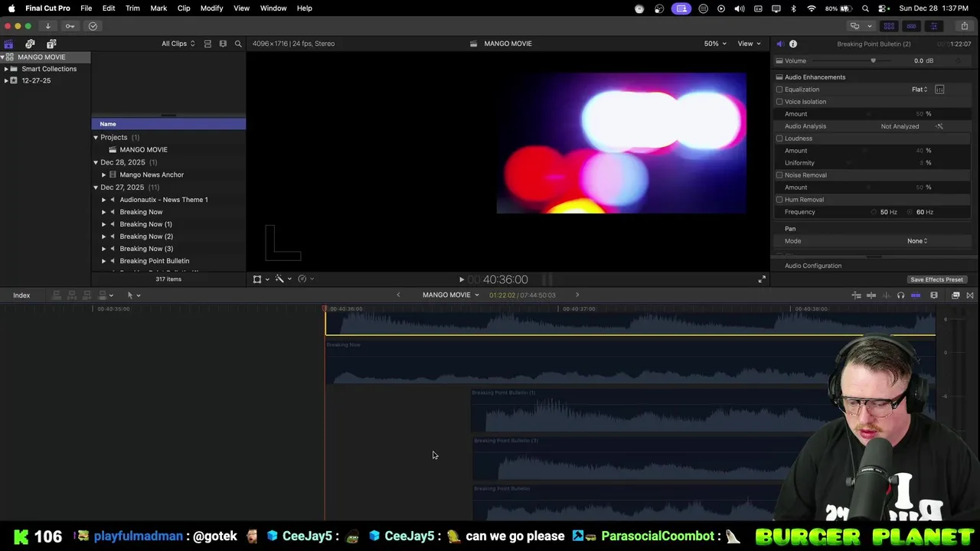This screenshot has width=980, height=551.
Task: Show the Effects browser icon
Action: coord(955,295)
